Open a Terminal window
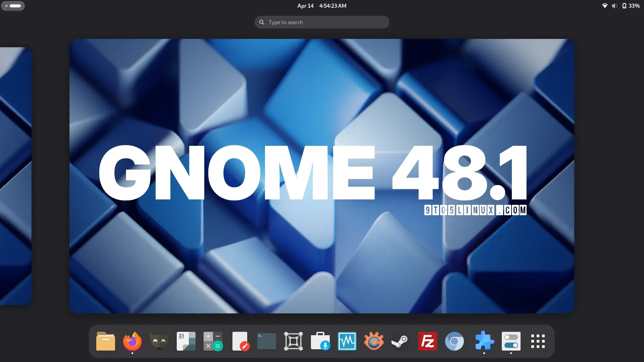Viewport: 644px width, 362px height. tap(266, 341)
